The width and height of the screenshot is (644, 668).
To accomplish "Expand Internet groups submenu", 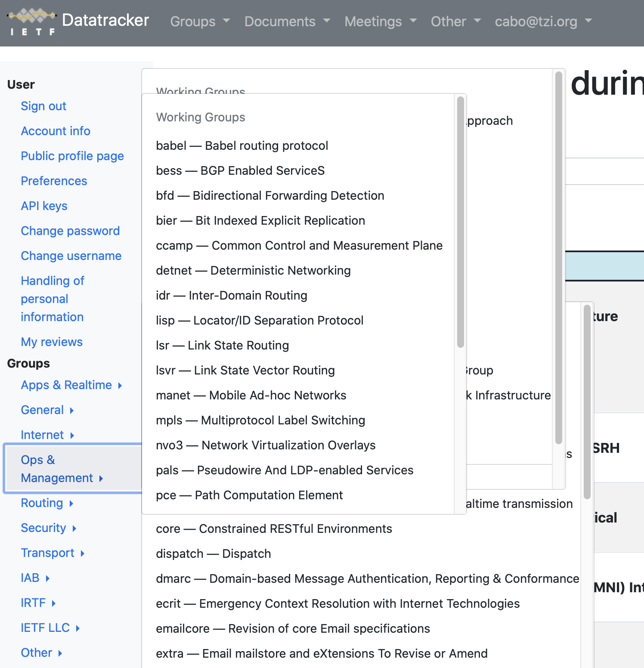I will click(x=47, y=435).
